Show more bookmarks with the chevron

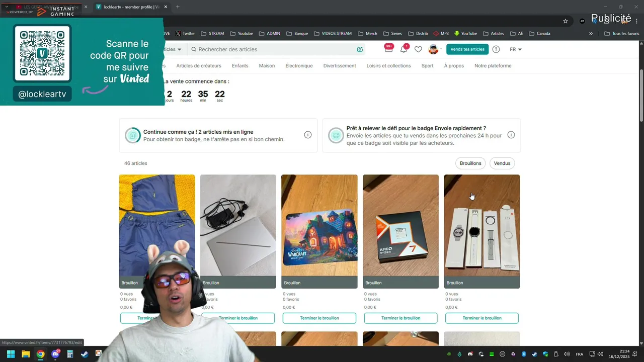coord(591,34)
